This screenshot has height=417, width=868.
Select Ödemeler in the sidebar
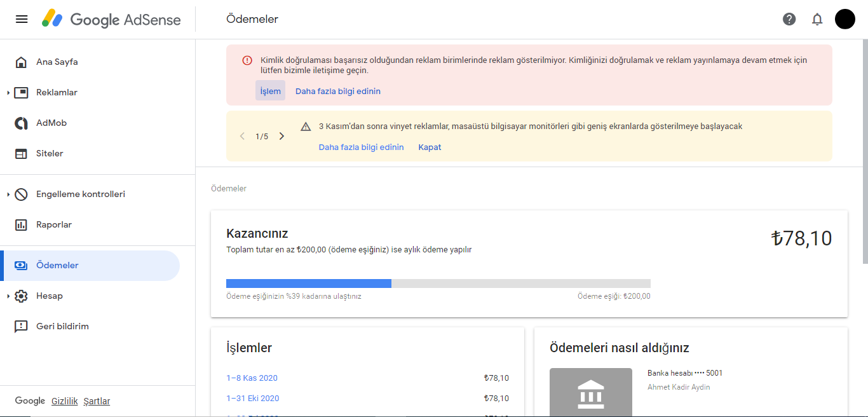90,265
